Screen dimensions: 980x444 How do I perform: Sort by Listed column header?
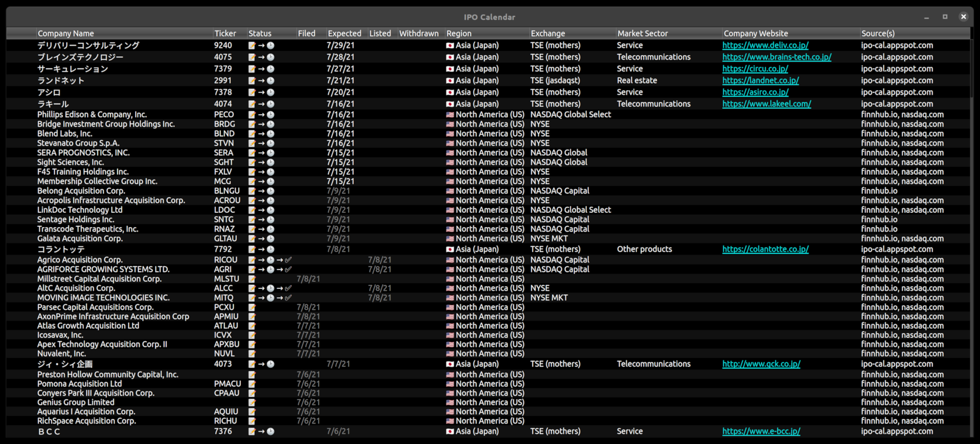[380, 33]
